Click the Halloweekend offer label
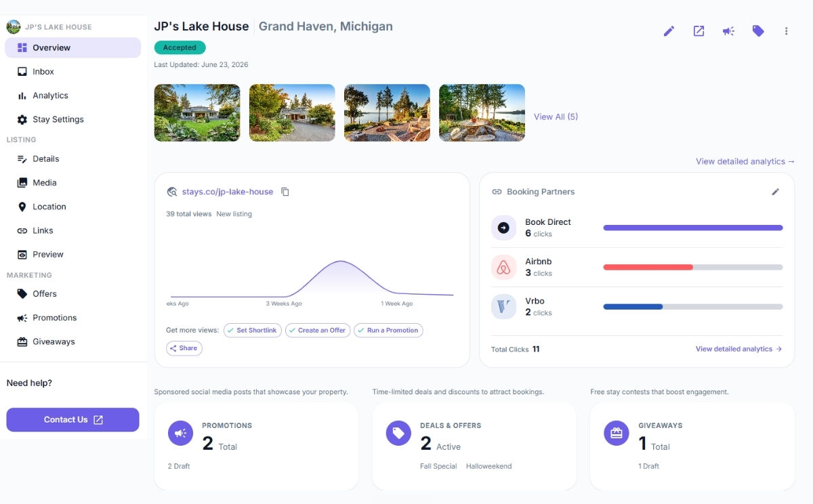 [488, 466]
